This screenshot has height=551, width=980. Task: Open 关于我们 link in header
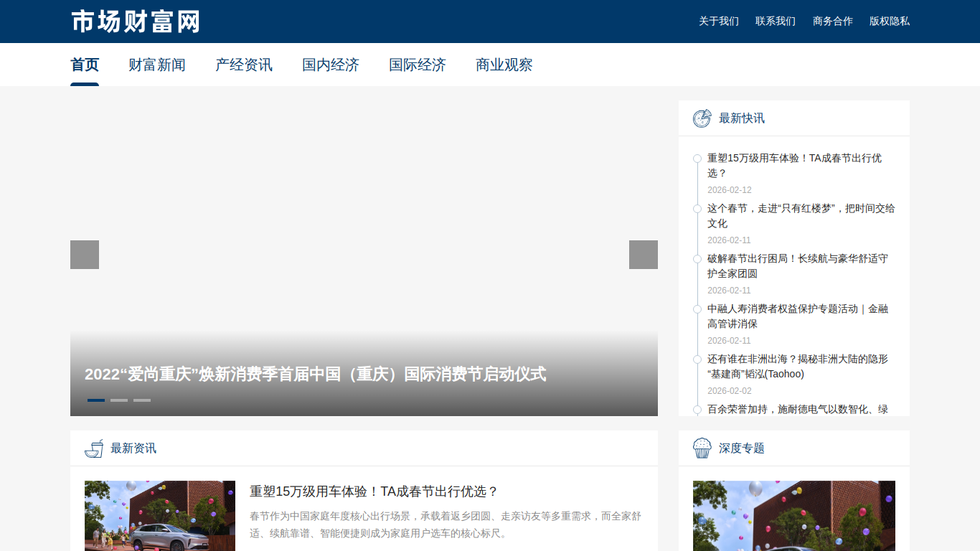coord(719,22)
